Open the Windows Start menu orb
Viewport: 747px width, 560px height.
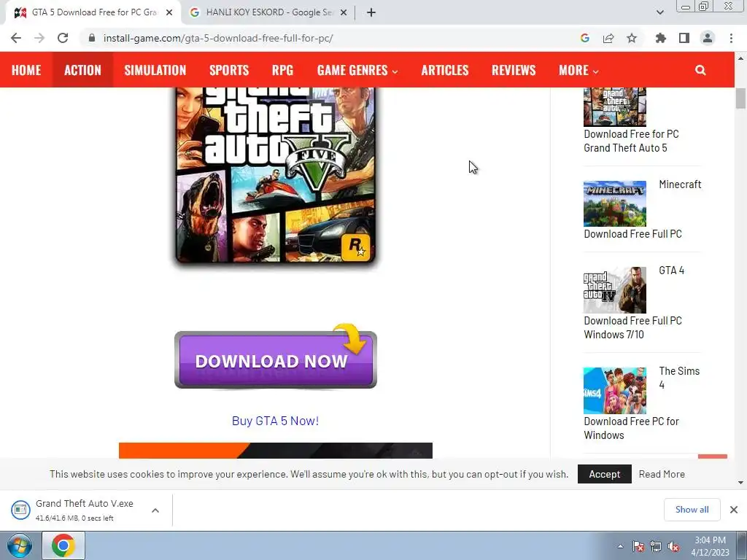point(20,545)
